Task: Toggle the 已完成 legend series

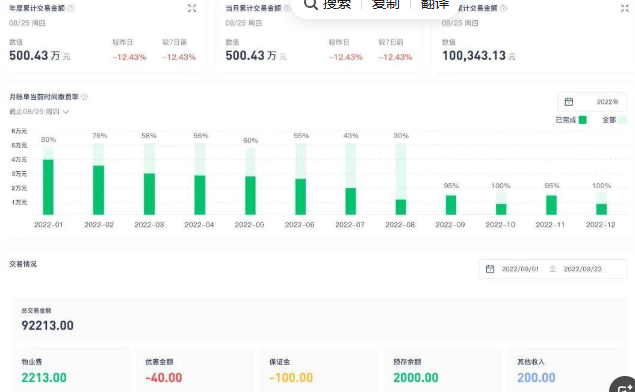Action: click(x=571, y=120)
